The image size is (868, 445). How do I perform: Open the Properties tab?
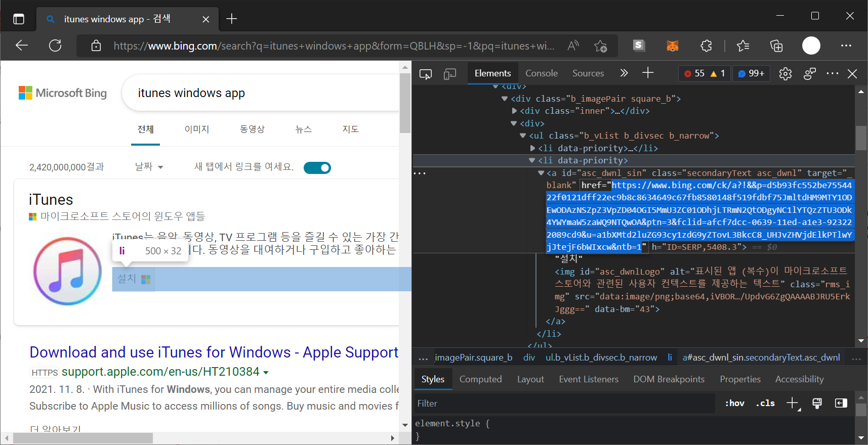(740, 379)
